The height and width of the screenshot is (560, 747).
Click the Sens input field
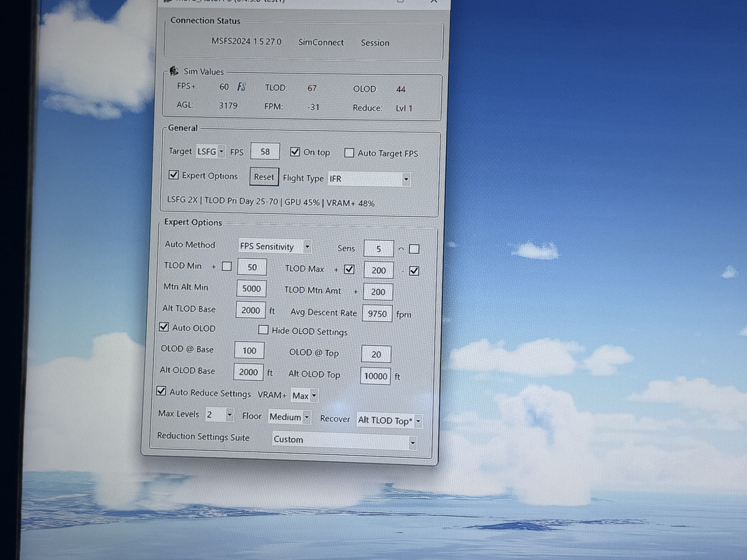click(379, 248)
